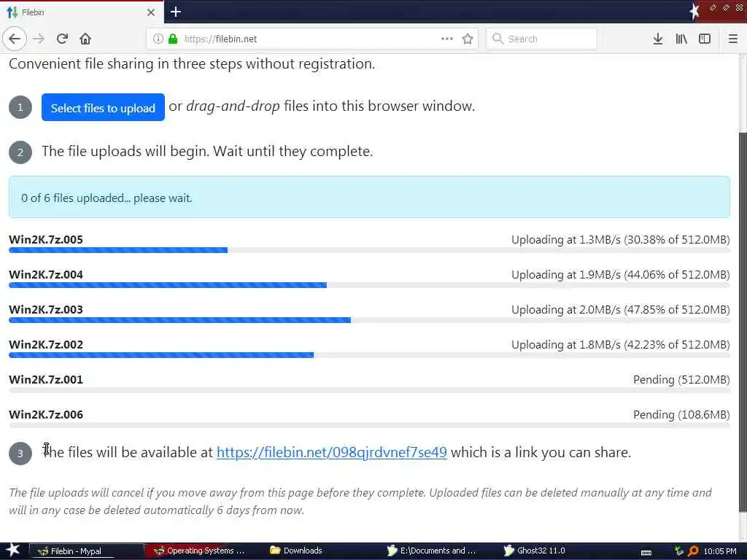The width and height of the screenshot is (747, 560).
Task: Click the Win2K.7z.003 upload progress bar
Action: point(369,320)
